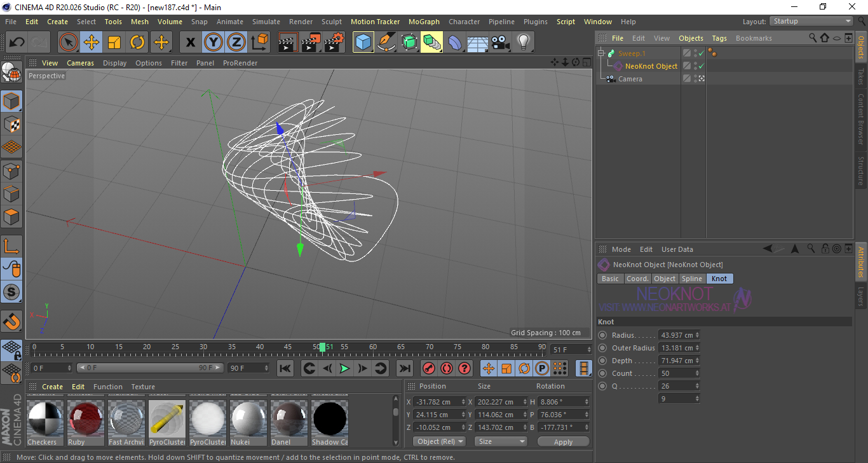Open material manager Create menu
Screen dimensions: 868x463
click(52, 387)
